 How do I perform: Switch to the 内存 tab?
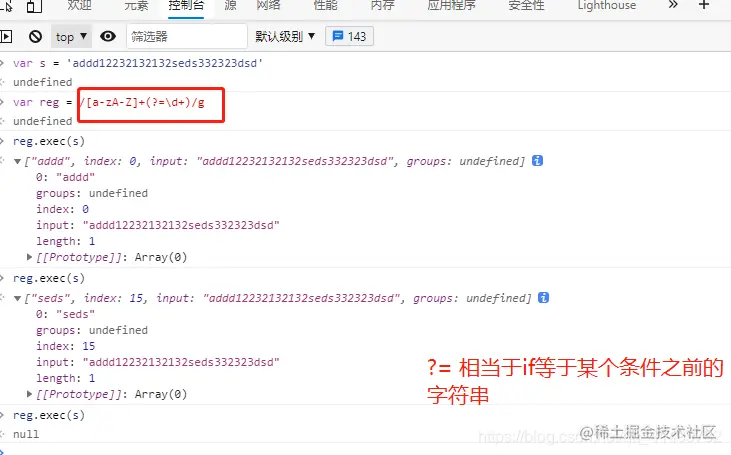coord(382,6)
